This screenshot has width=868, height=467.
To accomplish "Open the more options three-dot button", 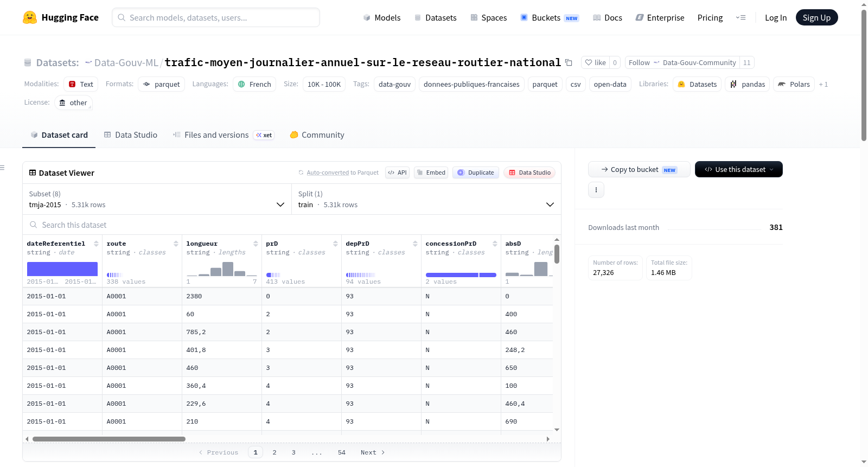I will (x=596, y=190).
